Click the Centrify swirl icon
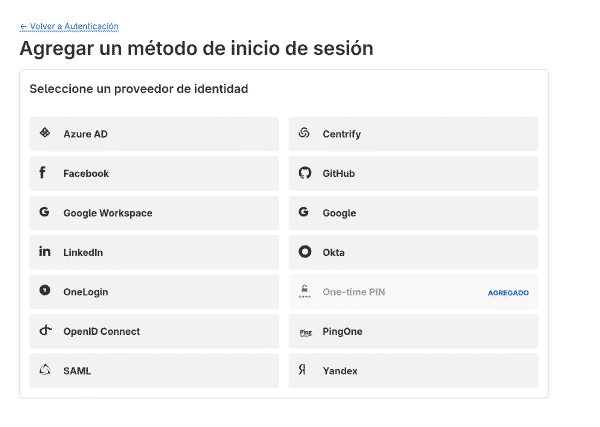Image resolution: width=600 pixels, height=427 pixels. pyautogui.click(x=304, y=133)
